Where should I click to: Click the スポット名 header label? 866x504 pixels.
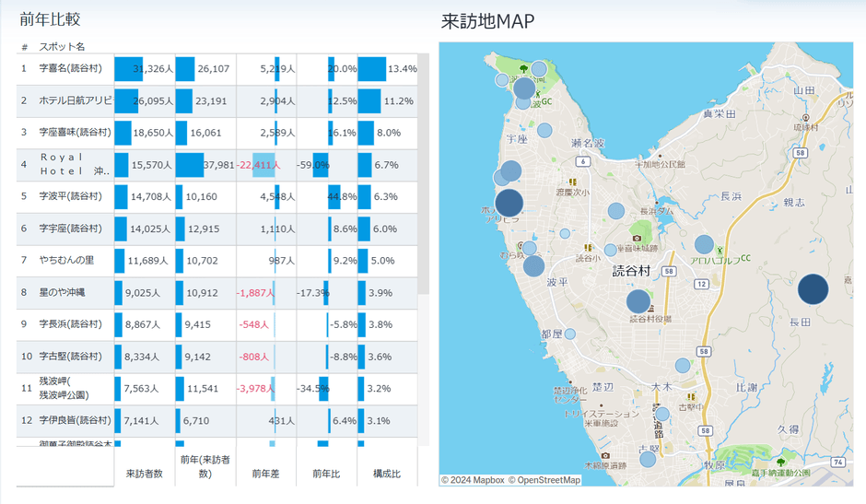click(62, 46)
